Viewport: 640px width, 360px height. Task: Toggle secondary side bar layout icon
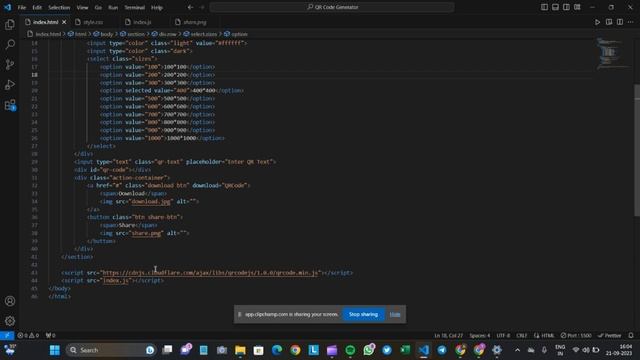point(566,7)
